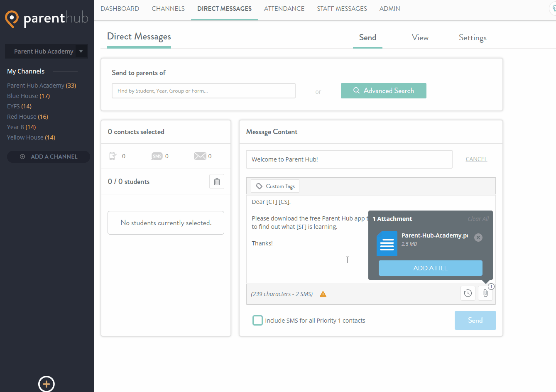Expand the Parent Hub Academy school dropdown

47,51
